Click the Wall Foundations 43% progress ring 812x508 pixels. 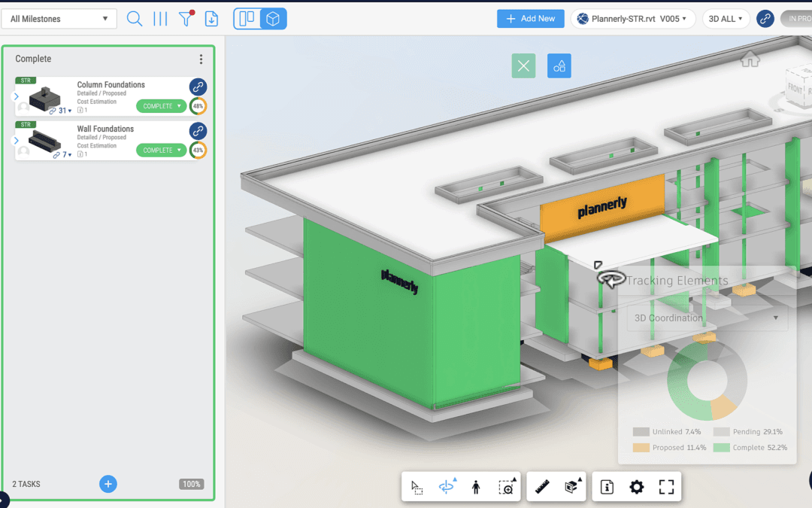click(x=198, y=150)
